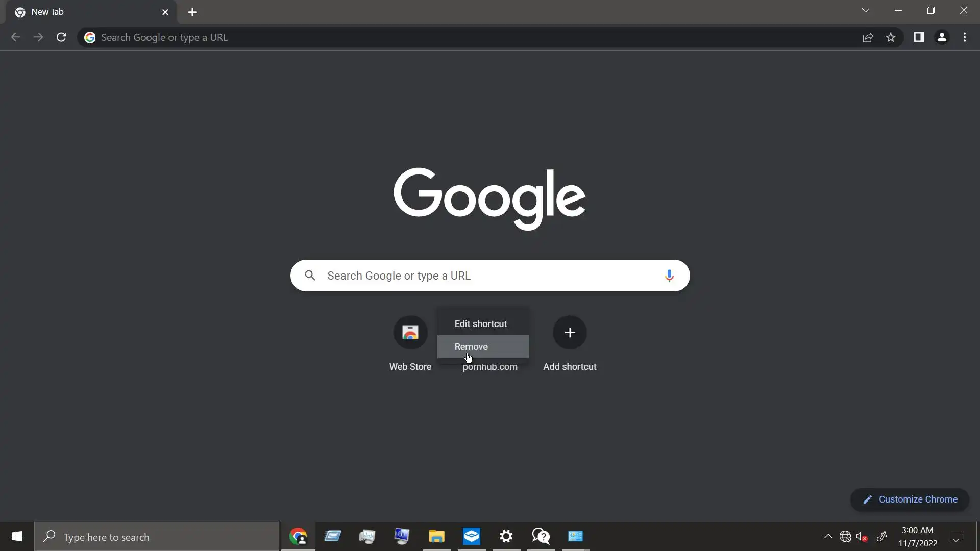
Task: Choose Remove from context menu
Action: pyautogui.click(x=471, y=347)
